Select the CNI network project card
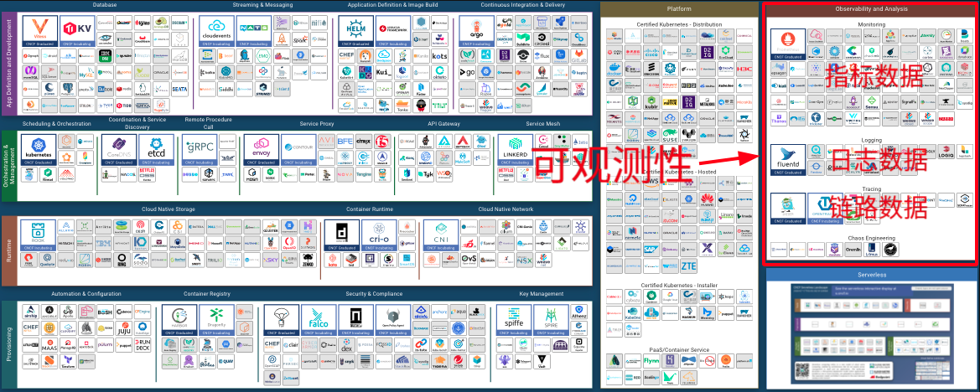The image size is (980, 392). click(441, 235)
